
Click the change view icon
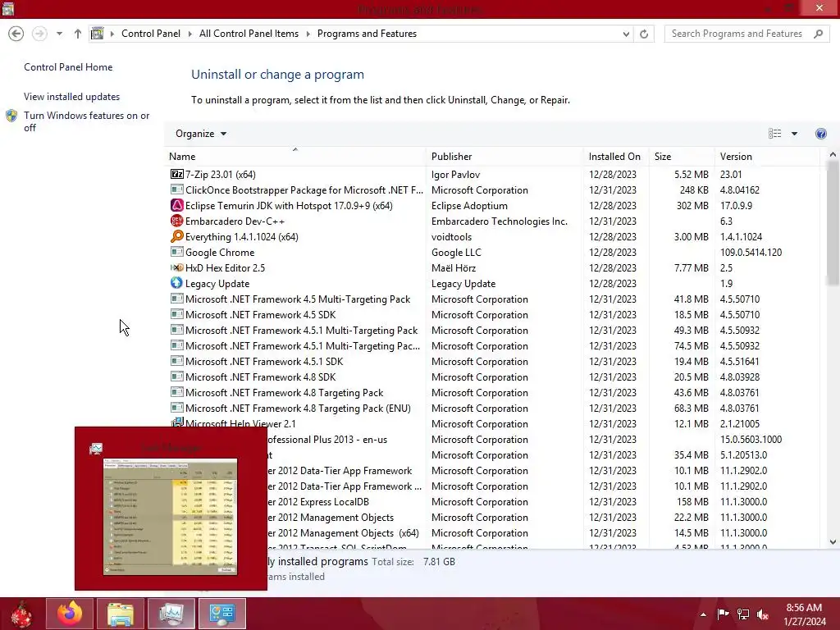coord(774,134)
